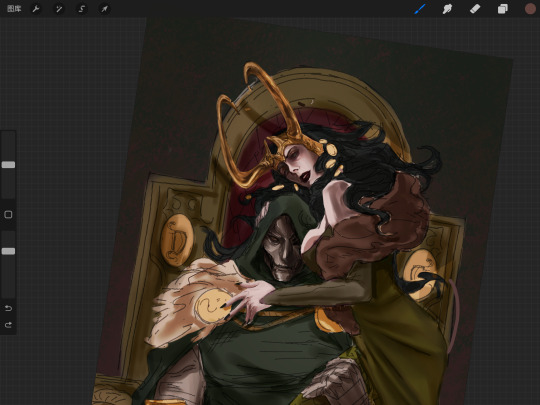Click the brush opacity slider handle

tap(8, 251)
